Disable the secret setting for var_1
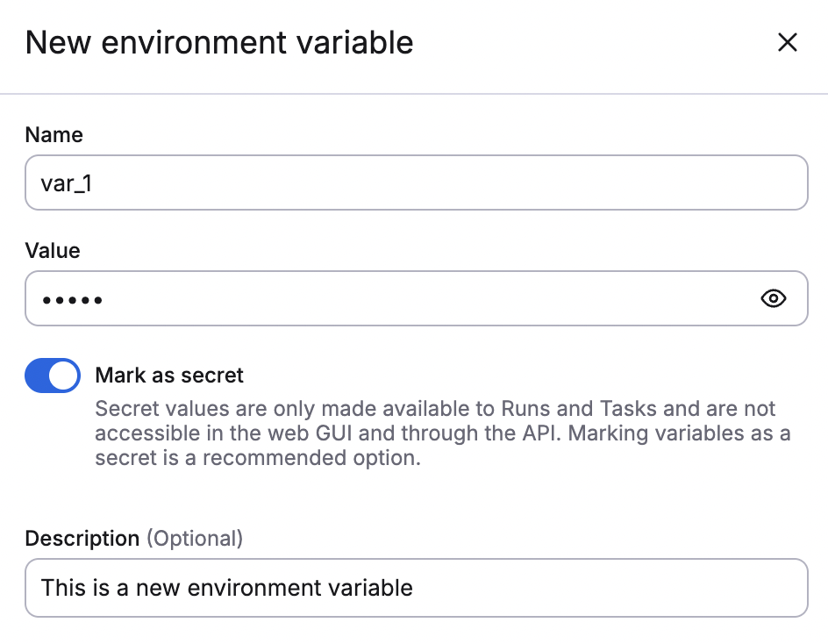This screenshot has height=644, width=828. (52, 375)
